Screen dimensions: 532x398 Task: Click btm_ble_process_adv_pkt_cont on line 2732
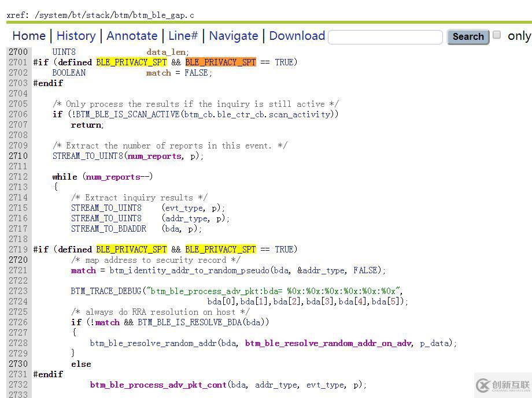coord(158,385)
